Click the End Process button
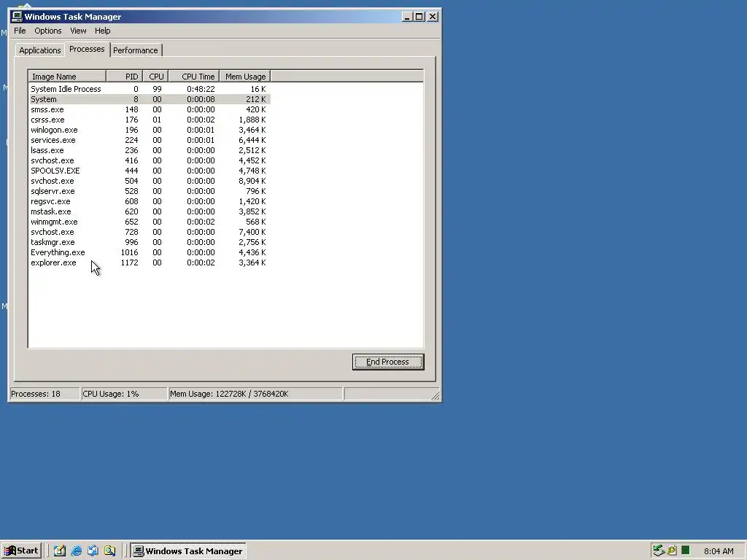The height and width of the screenshot is (560, 747). [388, 362]
